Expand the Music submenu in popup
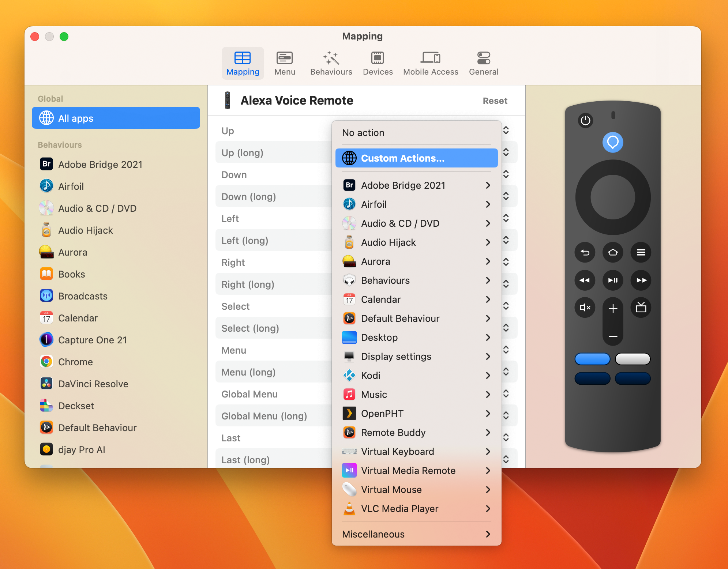The height and width of the screenshot is (569, 728). [x=416, y=394]
